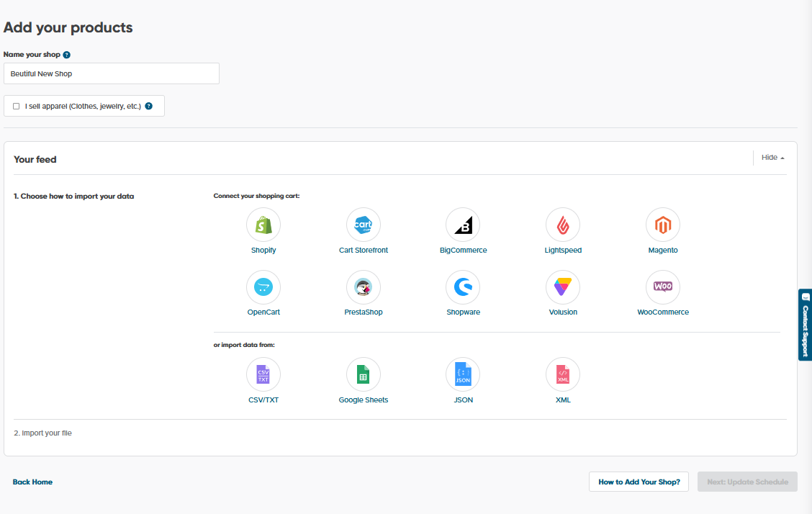Click the 'How to Add Your Shop?' button
812x514 pixels.
tap(639, 481)
